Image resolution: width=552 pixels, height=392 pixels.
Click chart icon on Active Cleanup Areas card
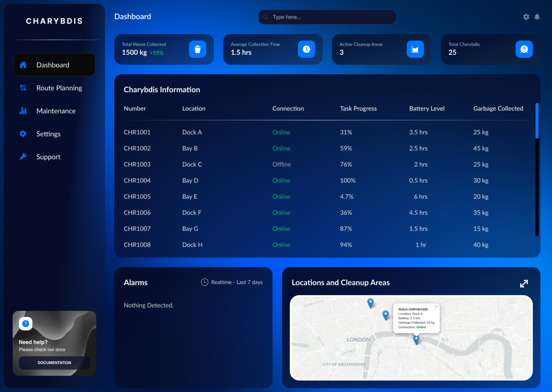pos(415,49)
